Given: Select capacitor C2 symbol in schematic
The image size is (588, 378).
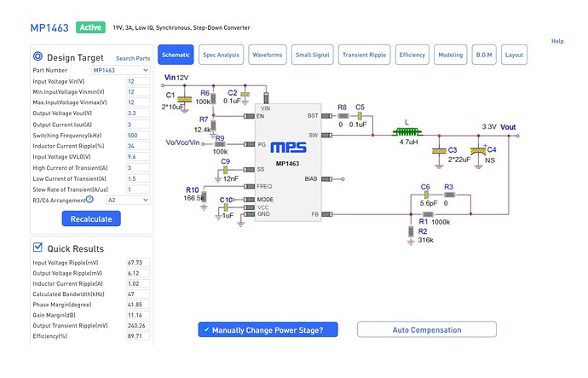Looking at the screenshot, I should (x=245, y=94).
